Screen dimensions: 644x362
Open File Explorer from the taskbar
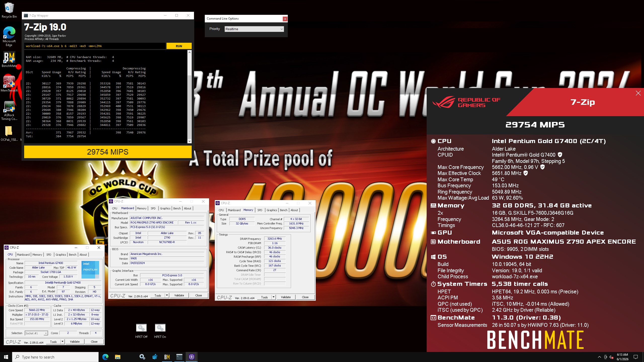click(x=118, y=357)
